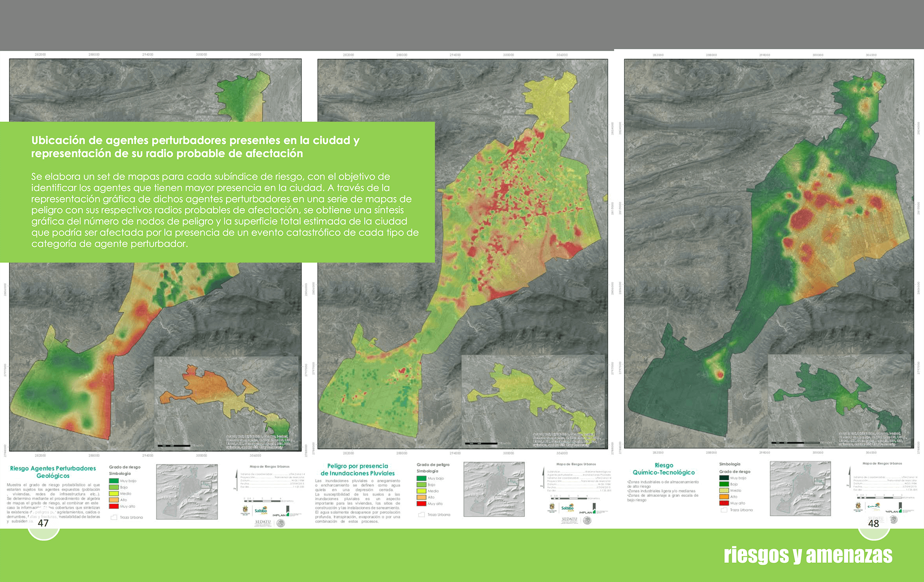The height and width of the screenshot is (582, 924).
Task: Click the 'Peligro por presencia de Inundaciones Pluviales' heading
Action: (x=358, y=470)
